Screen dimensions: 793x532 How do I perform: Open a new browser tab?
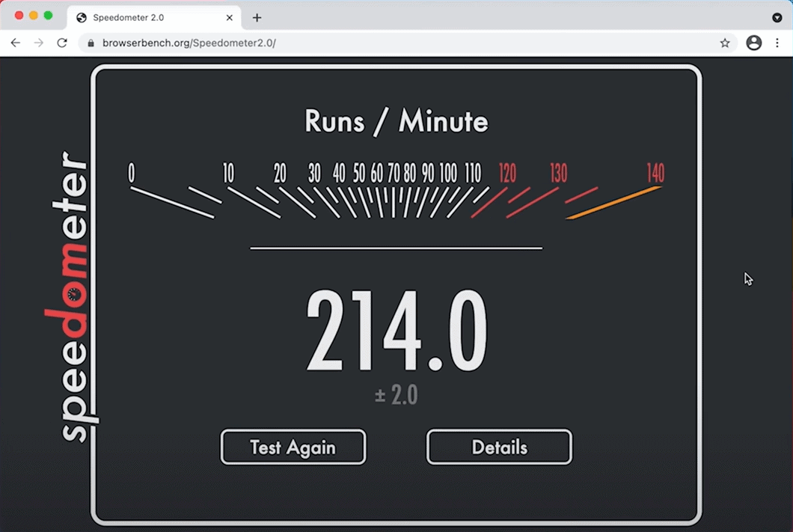click(257, 17)
